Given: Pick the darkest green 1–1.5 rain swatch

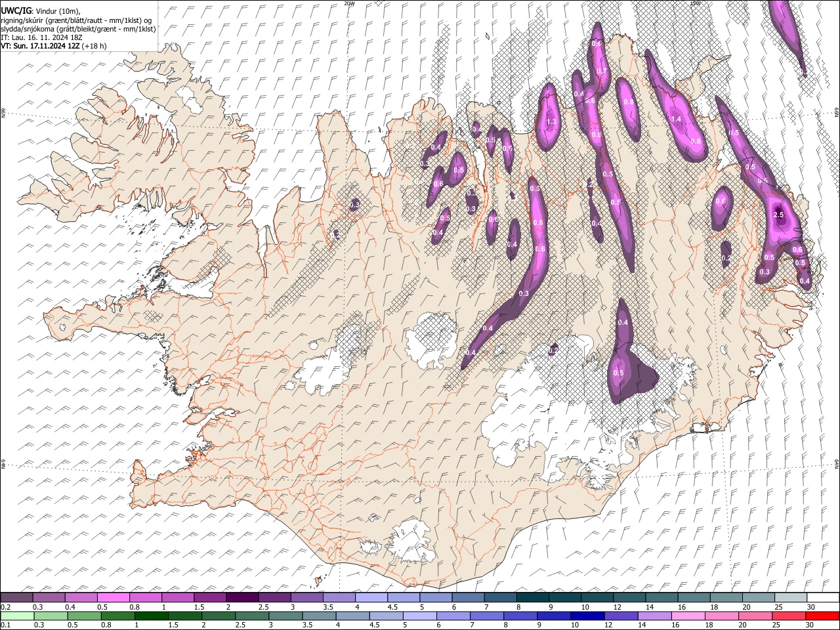Looking at the screenshot, I should tap(150, 616).
